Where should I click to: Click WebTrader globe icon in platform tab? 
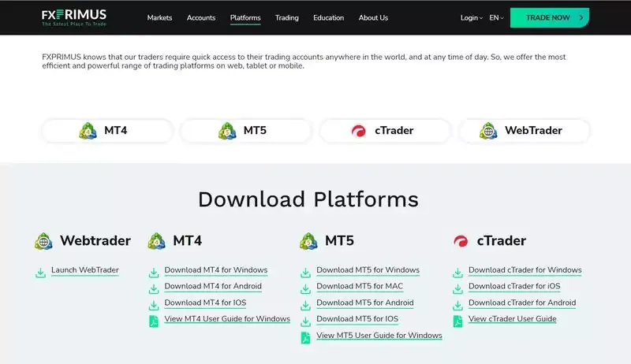[488, 131]
